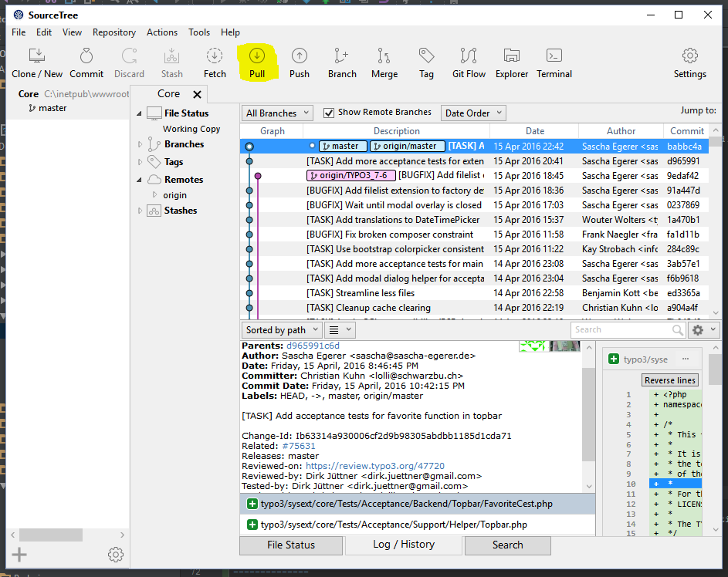Screen dimensions: 728x577
Task: Open the Help menu
Action: [x=230, y=32]
